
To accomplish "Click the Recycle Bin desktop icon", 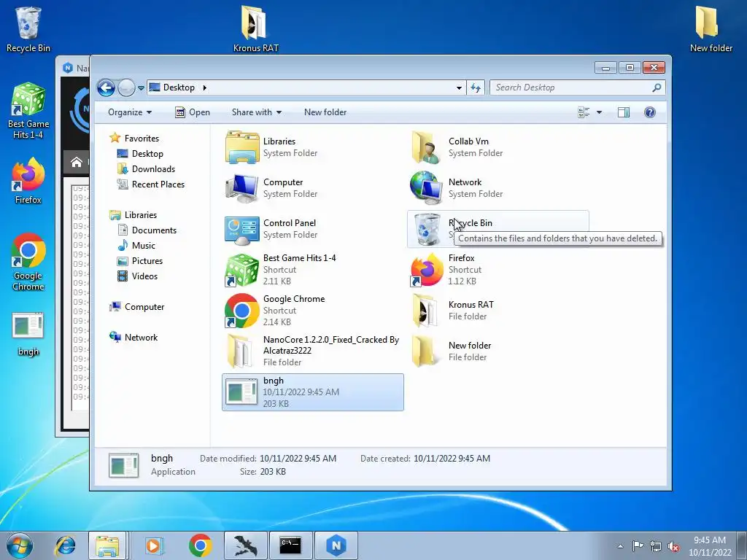I will [28, 28].
